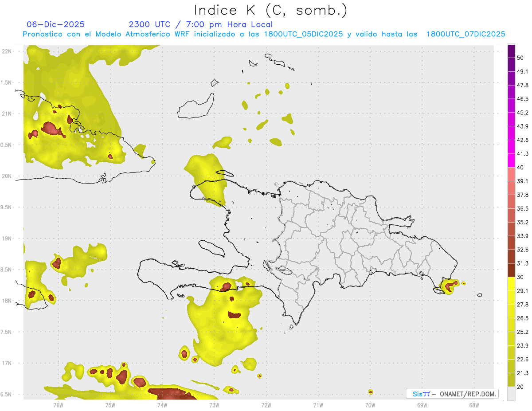
Task: Click the colorbar value "49.1"
Action: click(x=523, y=71)
